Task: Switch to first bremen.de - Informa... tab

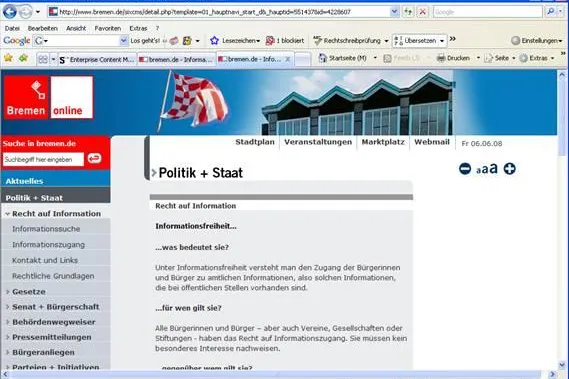Action: pyautogui.click(x=176, y=60)
